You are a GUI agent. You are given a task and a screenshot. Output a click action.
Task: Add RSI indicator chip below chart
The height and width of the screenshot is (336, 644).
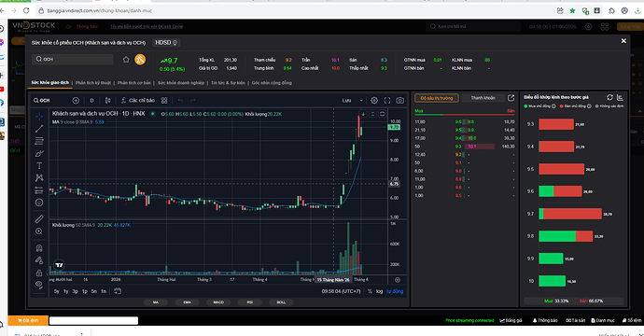click(x=250, y=301)
